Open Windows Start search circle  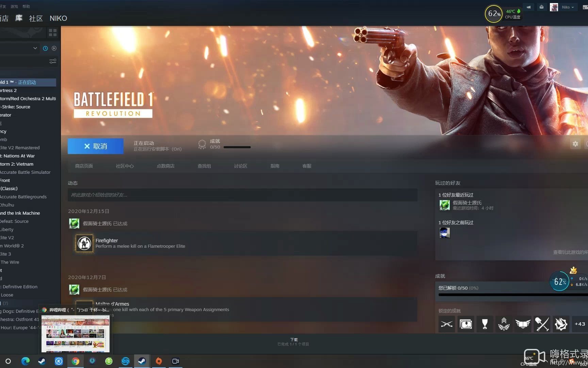tap(8, 361)
